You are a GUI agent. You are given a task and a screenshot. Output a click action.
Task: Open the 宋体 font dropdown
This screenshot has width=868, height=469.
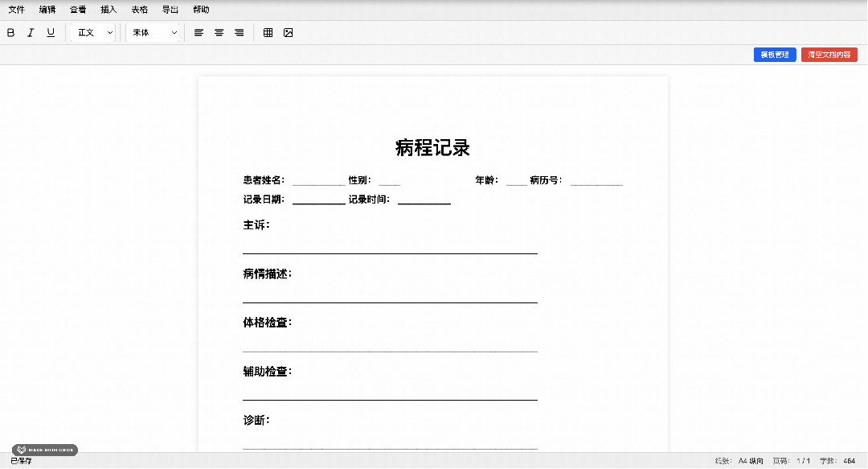(x=153, y=33)
